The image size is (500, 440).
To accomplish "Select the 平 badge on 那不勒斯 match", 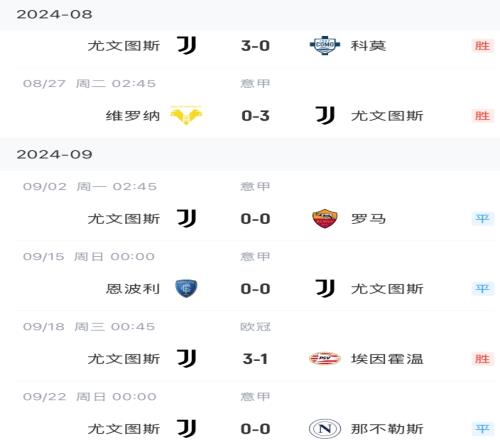I will tap(482, 429).
